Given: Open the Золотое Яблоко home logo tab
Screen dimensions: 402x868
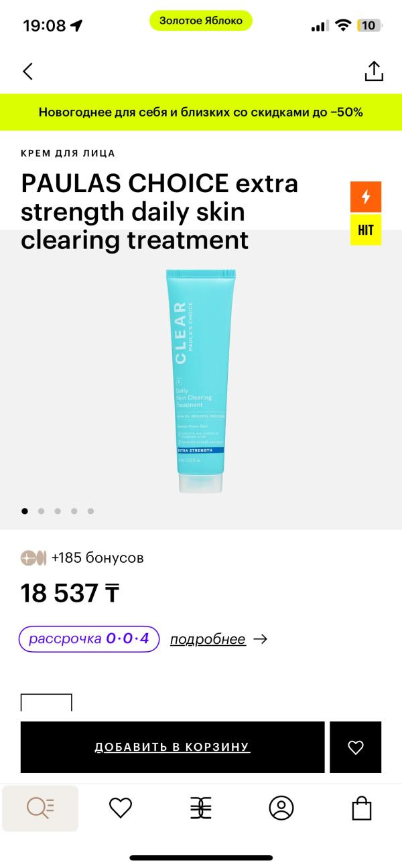Looking at the screenshot, I should (x=201, y=808).
